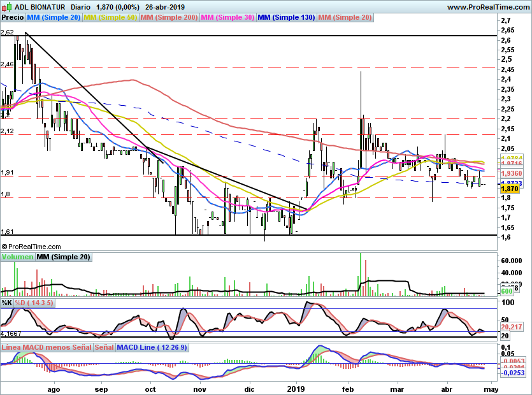Select Línea MACD menos Señal label

(47, 347)
